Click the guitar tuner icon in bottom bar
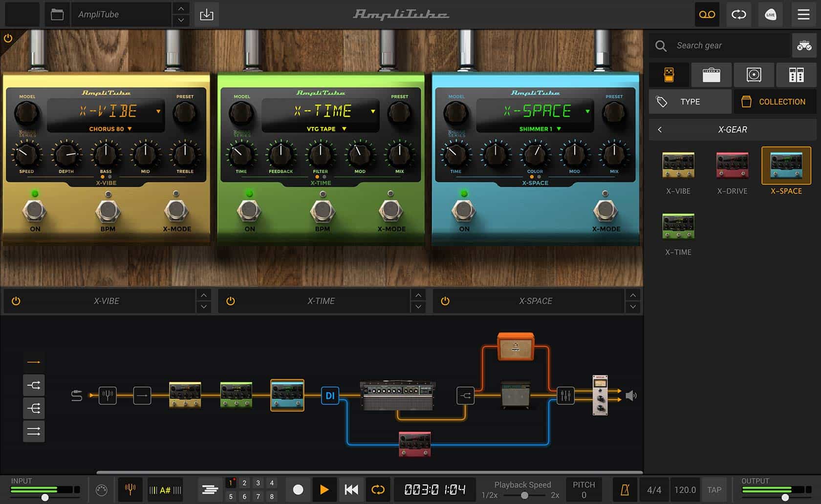Image resolution: width=821 pixels, height=504 pixels. click(130, 489)
